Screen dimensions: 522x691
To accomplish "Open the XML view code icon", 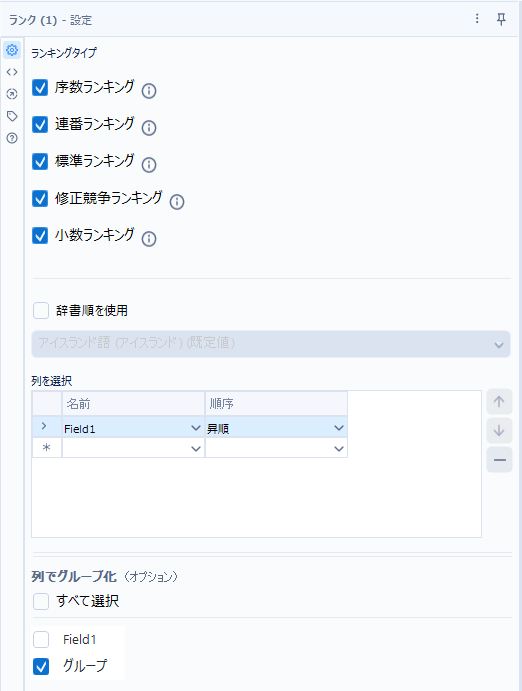I will click(x=12, y=72).
